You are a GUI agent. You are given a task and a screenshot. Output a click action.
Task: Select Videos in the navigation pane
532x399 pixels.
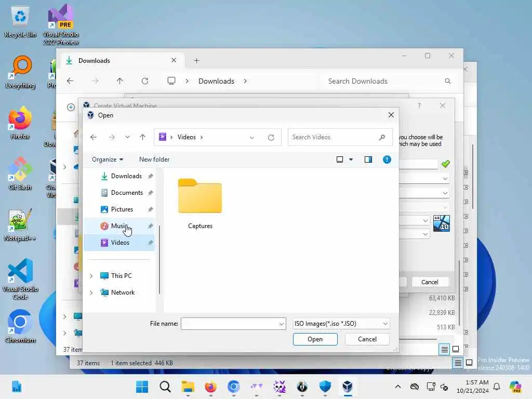pyautogui.click(x=120, y=243)
